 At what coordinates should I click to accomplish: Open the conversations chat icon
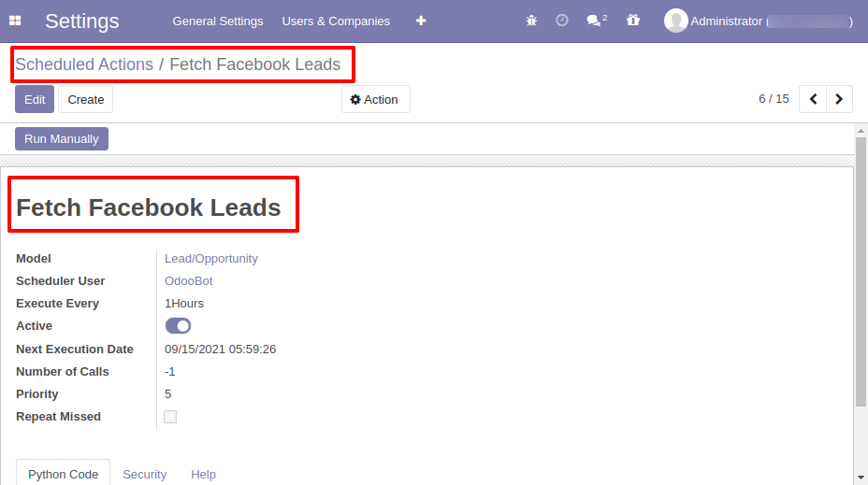pyautogui.click(x=597, y=21)
